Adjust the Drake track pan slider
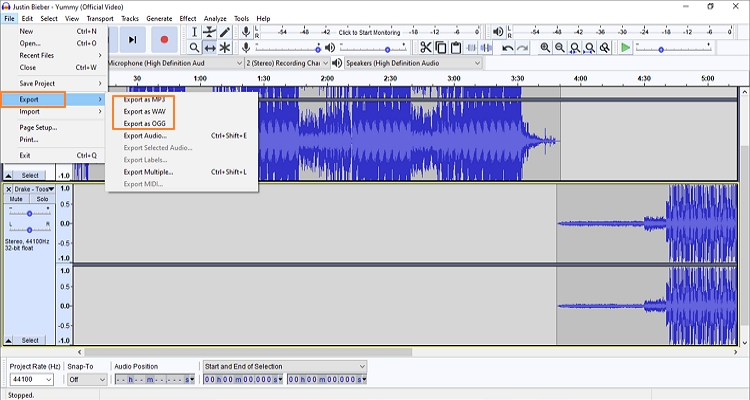 (x=29, y=230)
